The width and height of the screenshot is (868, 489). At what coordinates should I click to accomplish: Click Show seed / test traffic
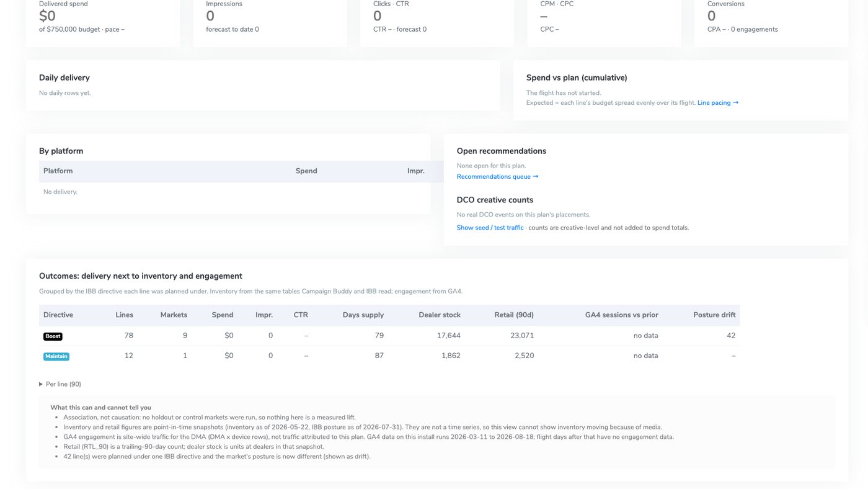click(x=490, y=228)
